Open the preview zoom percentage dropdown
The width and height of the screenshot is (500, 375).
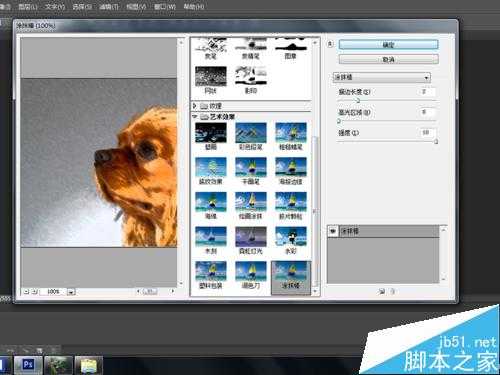click(71, 292)
